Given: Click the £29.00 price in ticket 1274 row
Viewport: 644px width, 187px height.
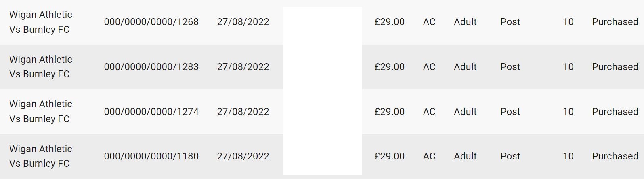Looking at the screenshot, I should click(389, 112).
